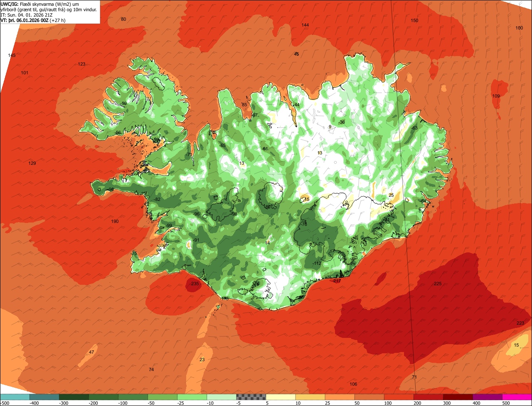The height and width of the screenshot is (406, 532).
Task: Click the map value '223' near the right edge
Action: [x=520, y=323]
